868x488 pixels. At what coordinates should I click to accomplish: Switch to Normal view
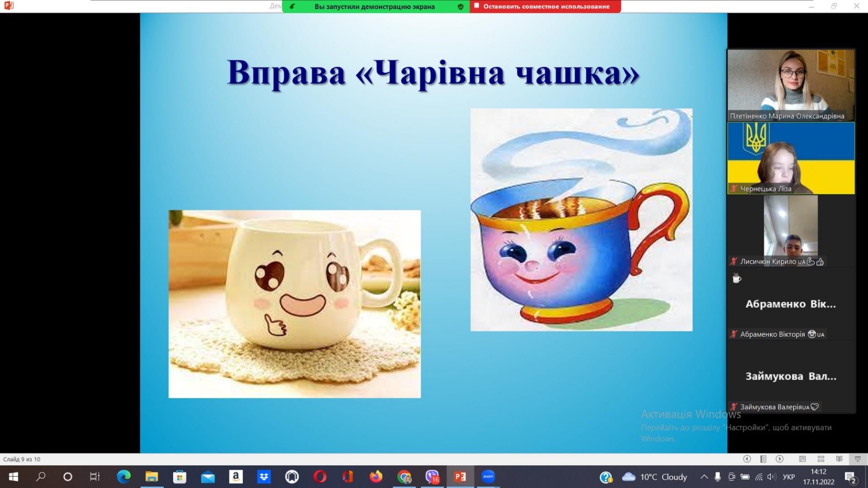coord(802,459)
